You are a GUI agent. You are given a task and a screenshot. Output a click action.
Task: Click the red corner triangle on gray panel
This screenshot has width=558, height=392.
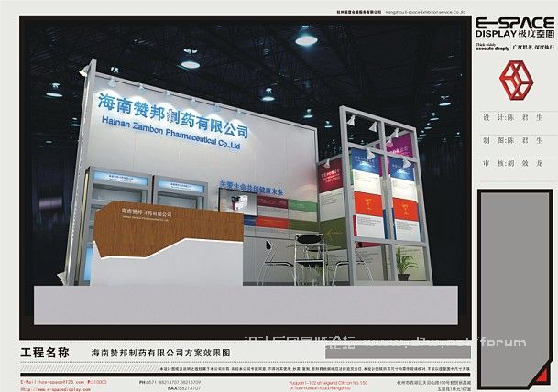coord(541,376)
